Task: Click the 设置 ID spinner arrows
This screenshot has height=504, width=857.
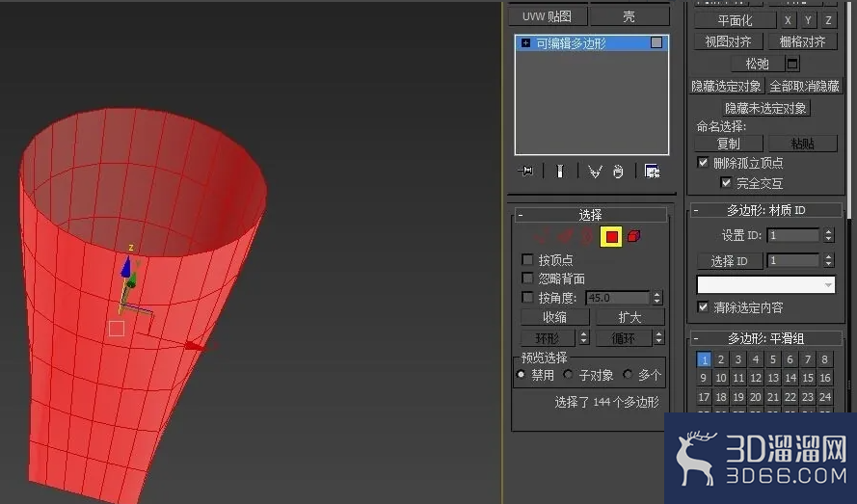Action: 829,235
